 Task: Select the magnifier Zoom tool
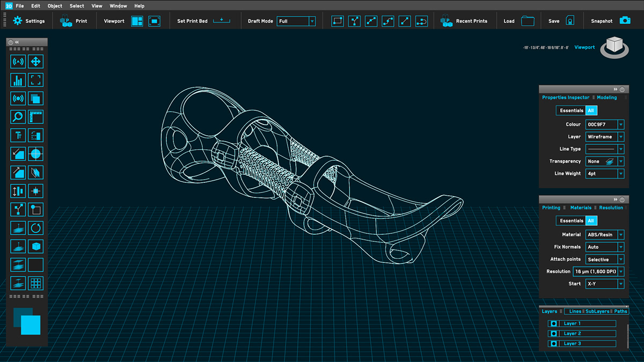tap(18, 117)
